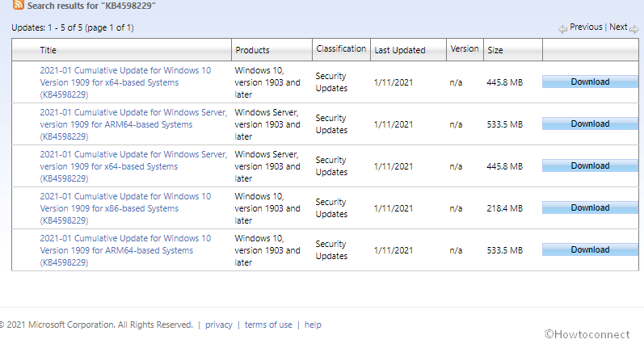The width and height of the screenshot is (644, 356).
Task: Download Windows 10 x86-based 218.4 MB update
Action: click(590, 208)
